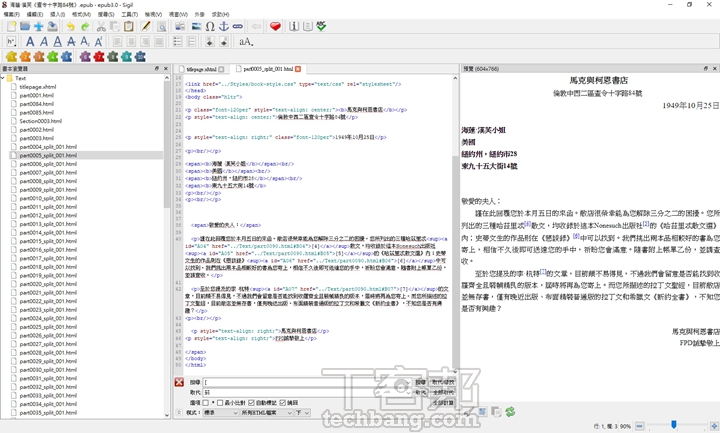This screenshot has width=720, height=433.
Task: Run the red plugin 7 puzzle icon
Action: (x=99, y=56)
